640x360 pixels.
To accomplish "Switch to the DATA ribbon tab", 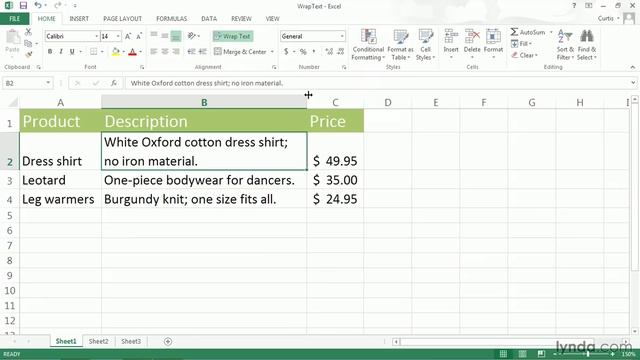I will coord(209,19).
